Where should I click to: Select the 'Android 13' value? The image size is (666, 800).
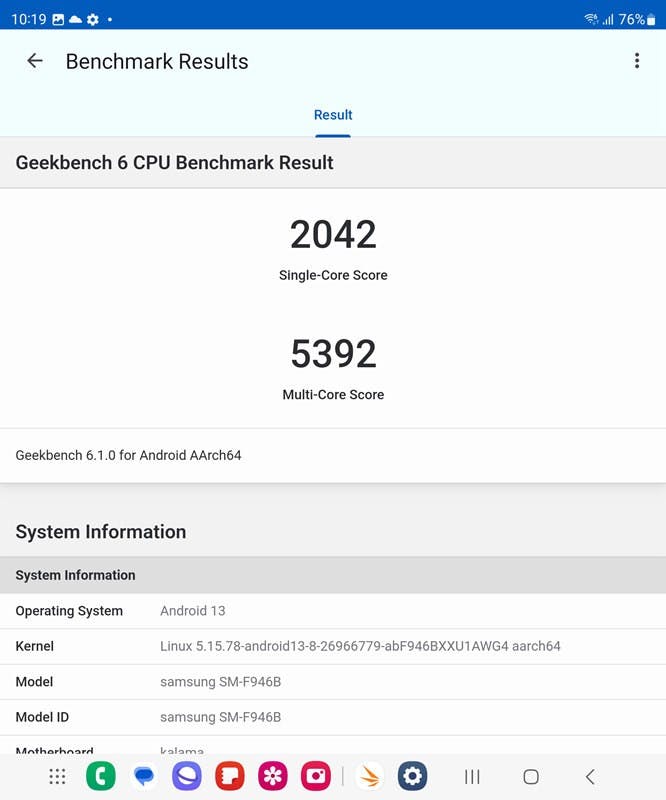tap(192, 611)
